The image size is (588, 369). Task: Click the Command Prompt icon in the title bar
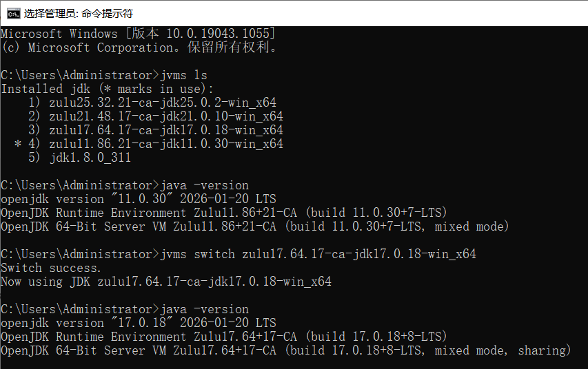(12, 13)
